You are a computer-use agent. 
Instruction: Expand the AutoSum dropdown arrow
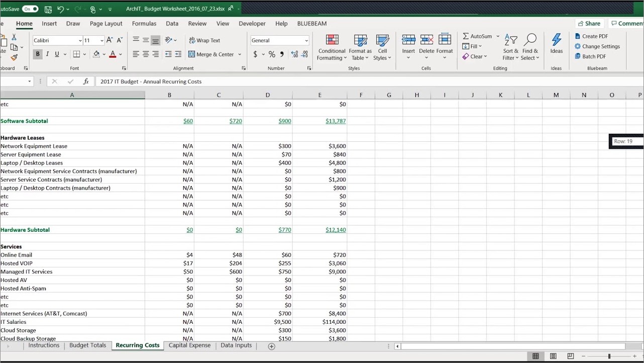[x=498, y=36]
